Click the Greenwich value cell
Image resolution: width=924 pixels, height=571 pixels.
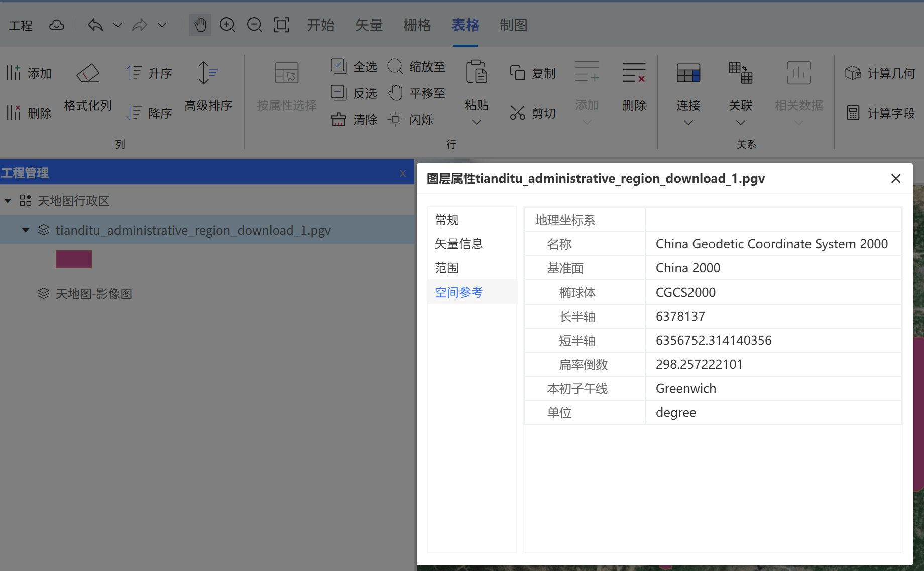click(773, 388)
